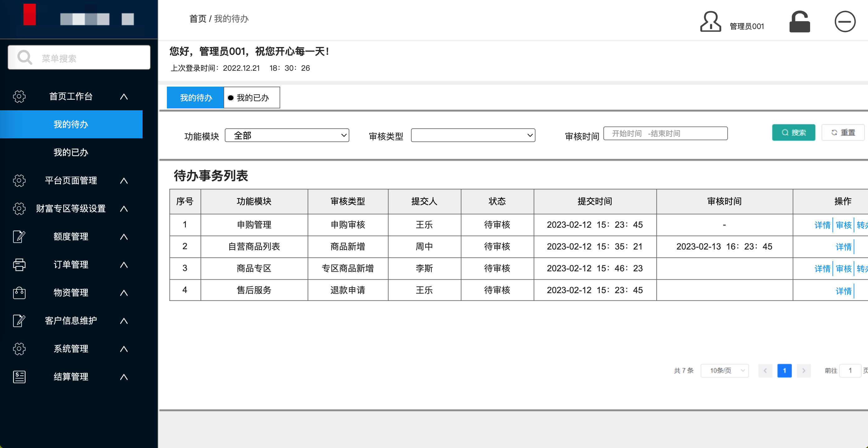The image size is (868, 448).
Task: Click the edit icon beside 客户信息维护
Action: tap(19, 321)
